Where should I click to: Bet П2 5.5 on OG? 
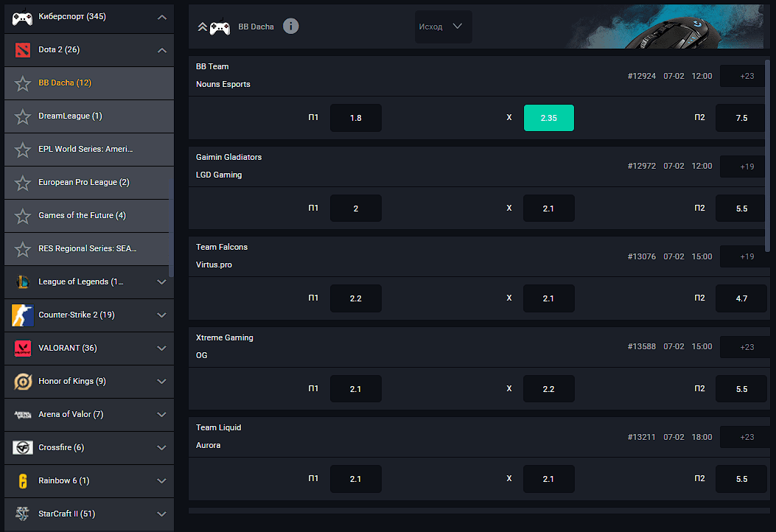[x=741, y=389]
